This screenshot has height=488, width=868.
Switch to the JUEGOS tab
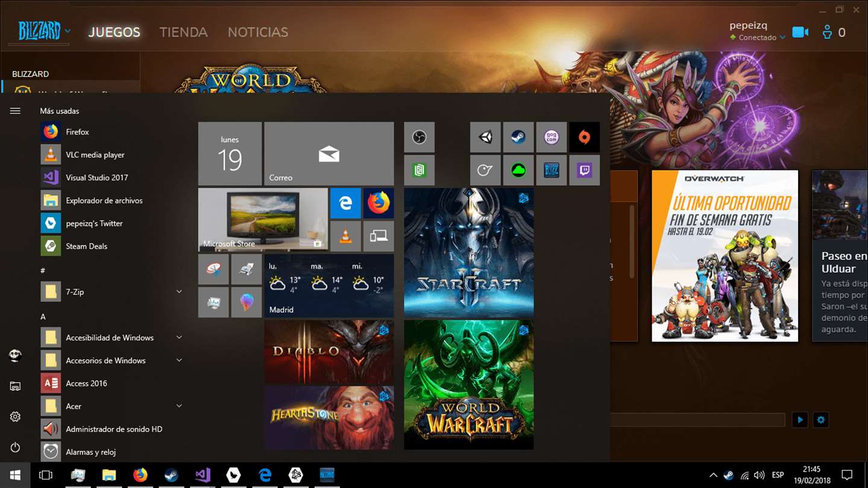[115, 32]
